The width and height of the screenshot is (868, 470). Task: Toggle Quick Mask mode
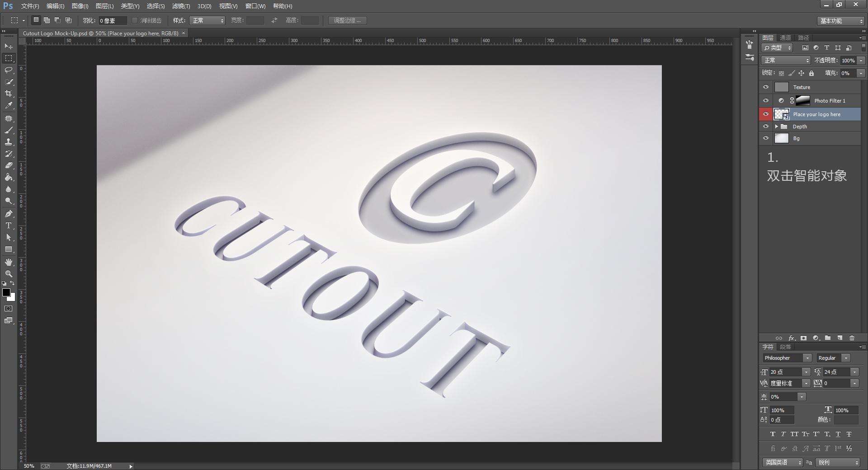coord(9,309)
